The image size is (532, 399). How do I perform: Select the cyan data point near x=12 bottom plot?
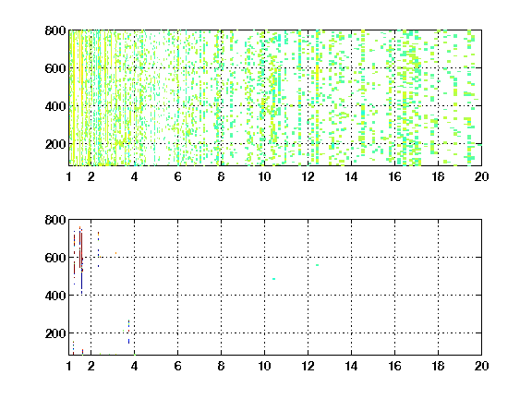tap(317, 265)
